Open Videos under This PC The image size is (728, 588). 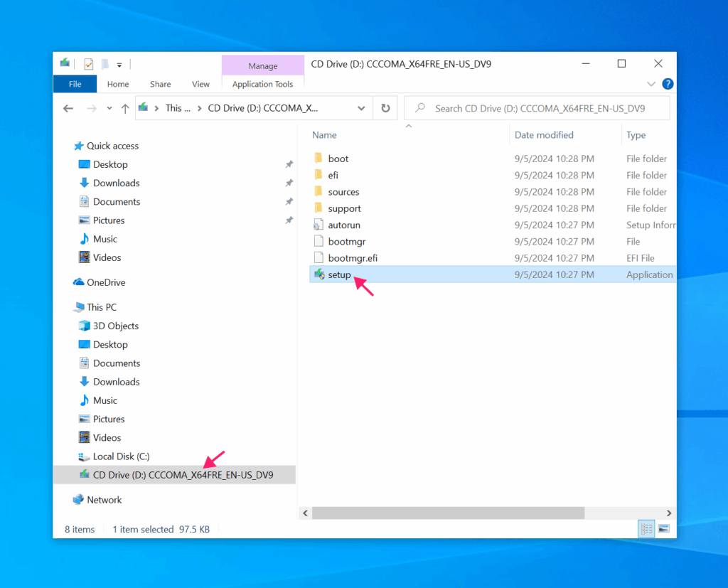coord(107,437)
